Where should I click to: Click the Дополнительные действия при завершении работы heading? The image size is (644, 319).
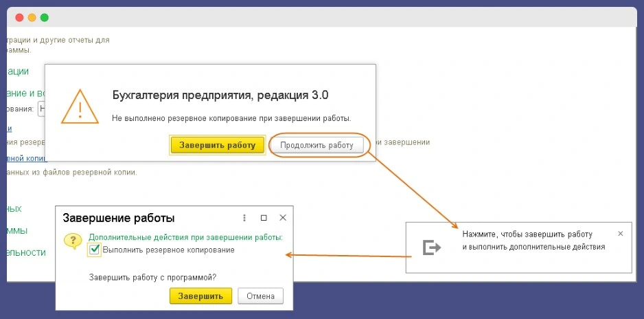pos(185,237)
